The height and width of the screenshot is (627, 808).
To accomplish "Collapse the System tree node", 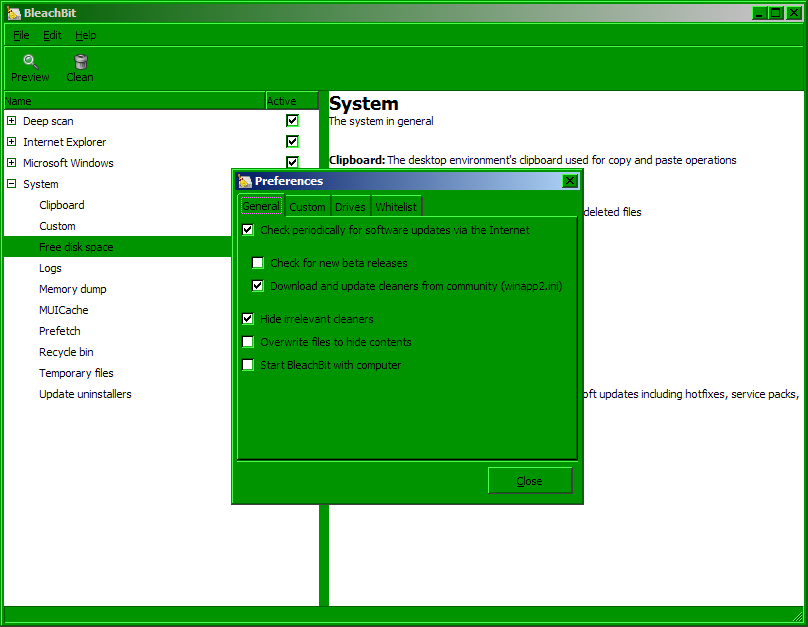I will (x=11, y=183).
